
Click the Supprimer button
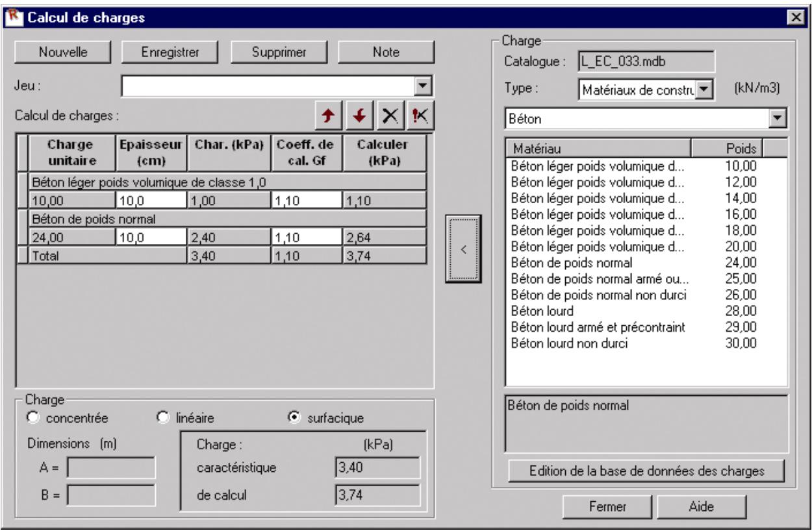click(x=279, y=53)
